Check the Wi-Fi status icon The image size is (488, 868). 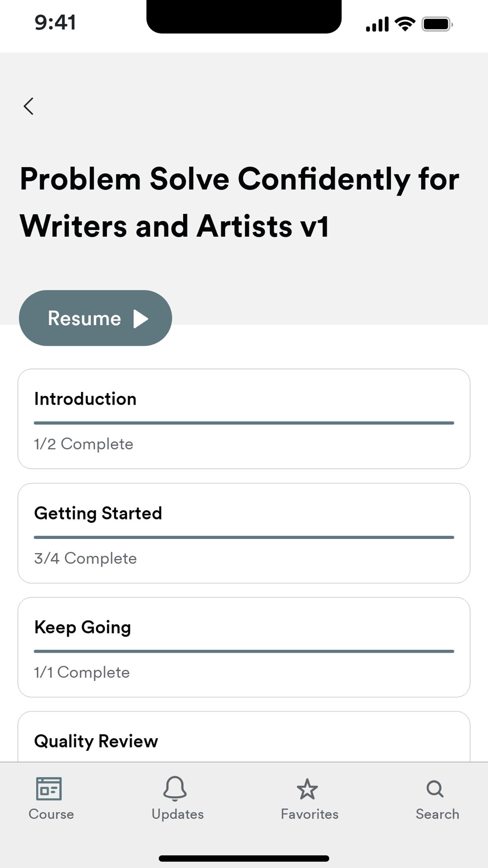click(405, 23)
